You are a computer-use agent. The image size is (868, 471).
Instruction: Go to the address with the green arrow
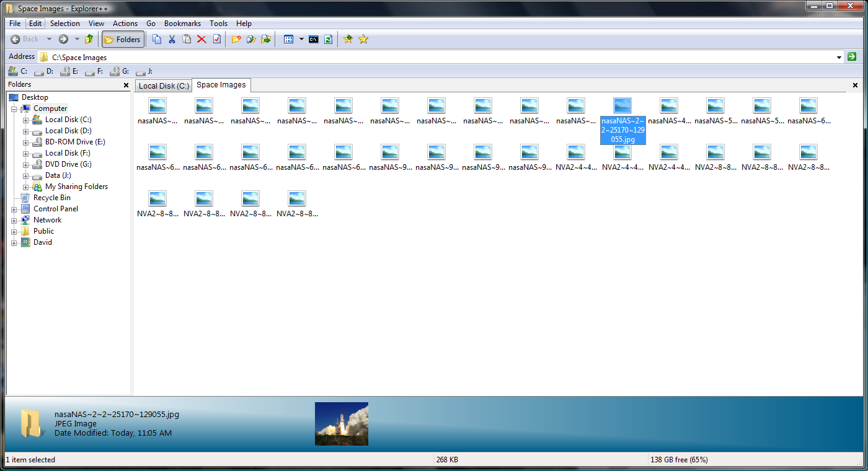[x=851, y=56]
